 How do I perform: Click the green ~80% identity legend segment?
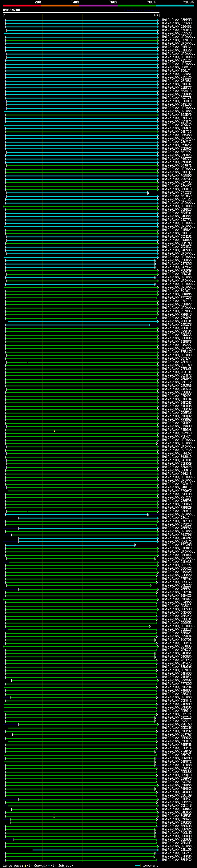click(x=137, y=6)
